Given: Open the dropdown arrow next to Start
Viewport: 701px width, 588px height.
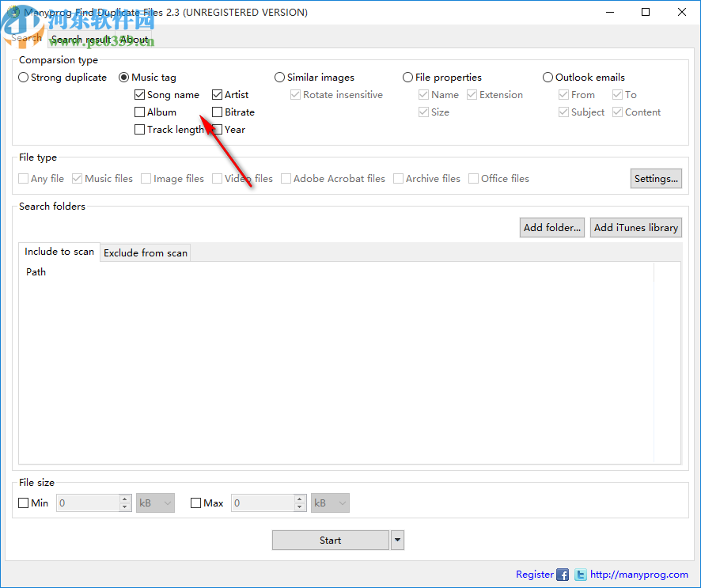Looking at the screenshot, I should pos(397,540).
